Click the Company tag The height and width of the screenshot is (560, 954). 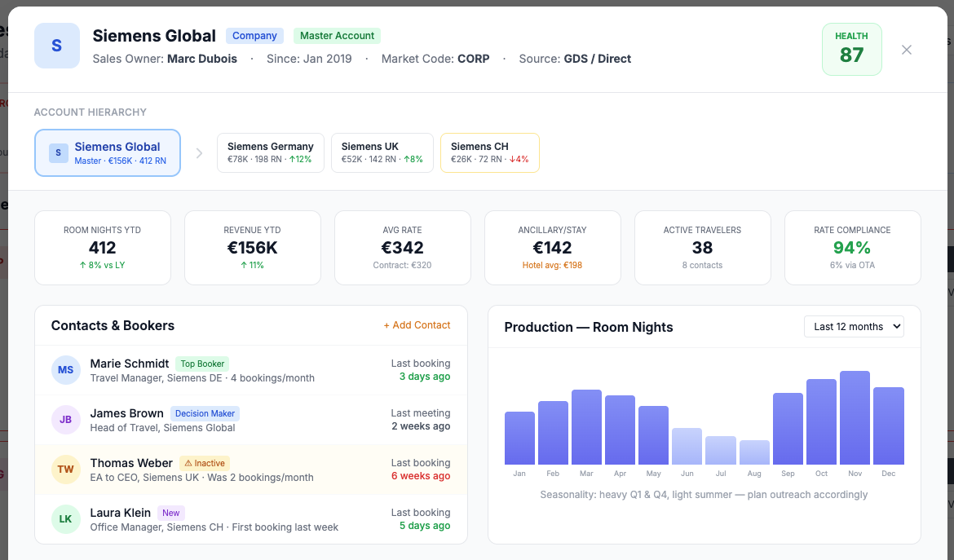click(254, 36)
